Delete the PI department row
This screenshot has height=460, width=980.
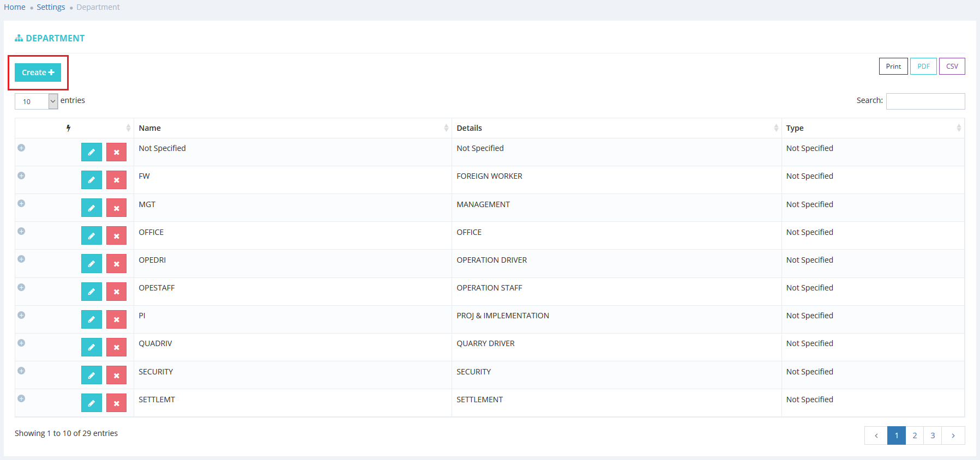(x=116, y=319)
